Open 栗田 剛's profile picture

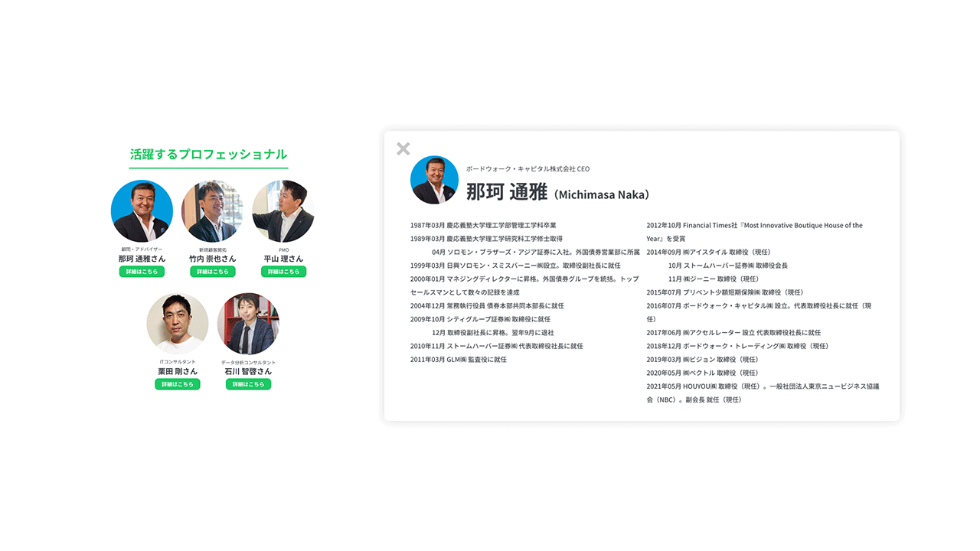[x=178, y=324]
